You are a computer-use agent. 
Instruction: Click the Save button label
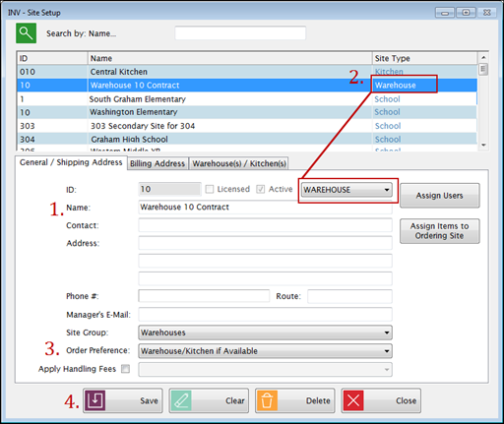pyautogui.click(x=149, y=400)
